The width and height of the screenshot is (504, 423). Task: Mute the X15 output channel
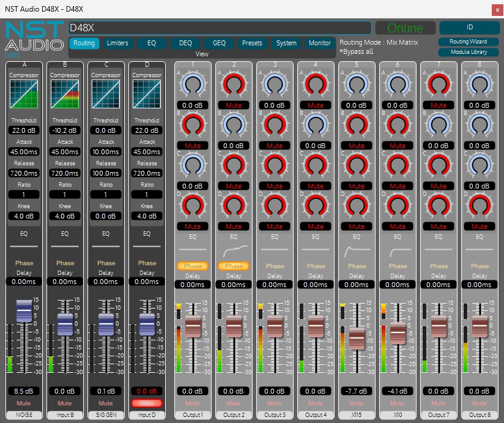pos(357,403)
